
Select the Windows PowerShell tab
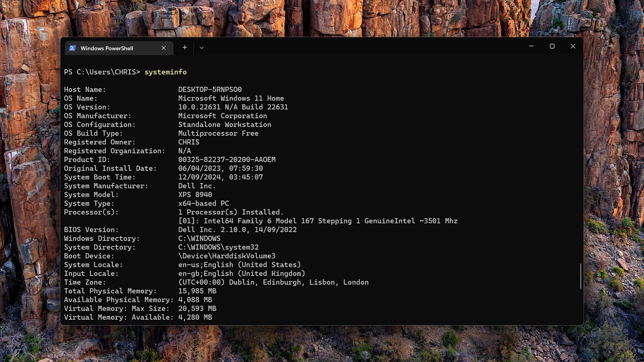(107, 48)
